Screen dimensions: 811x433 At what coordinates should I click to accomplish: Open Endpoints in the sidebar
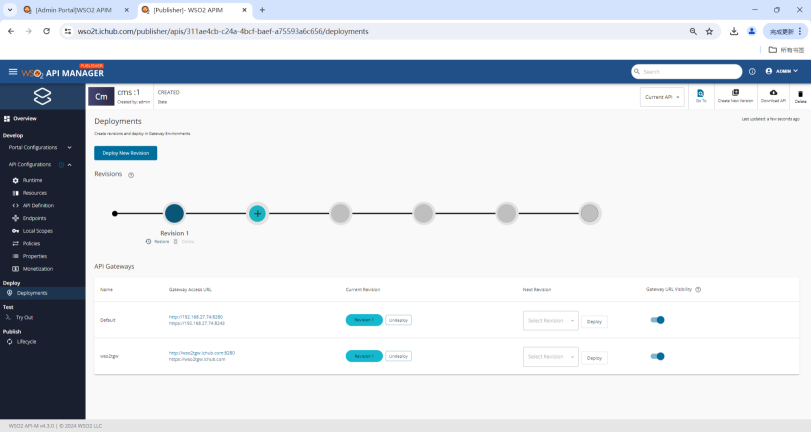(x=35, y=218)
